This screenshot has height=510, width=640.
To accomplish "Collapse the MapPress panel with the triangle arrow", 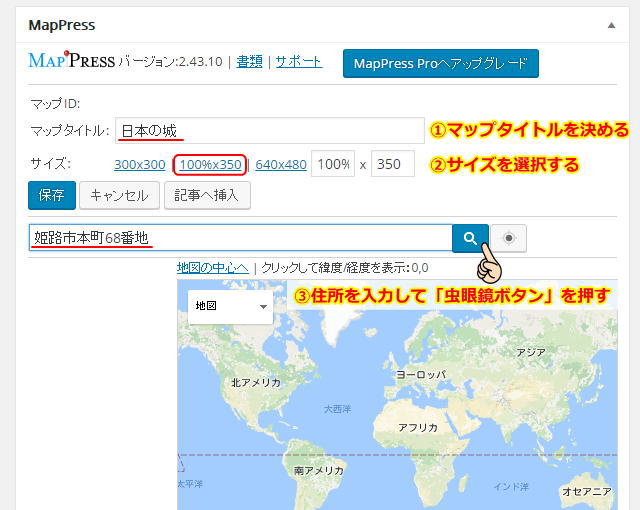I will (611, 25).
